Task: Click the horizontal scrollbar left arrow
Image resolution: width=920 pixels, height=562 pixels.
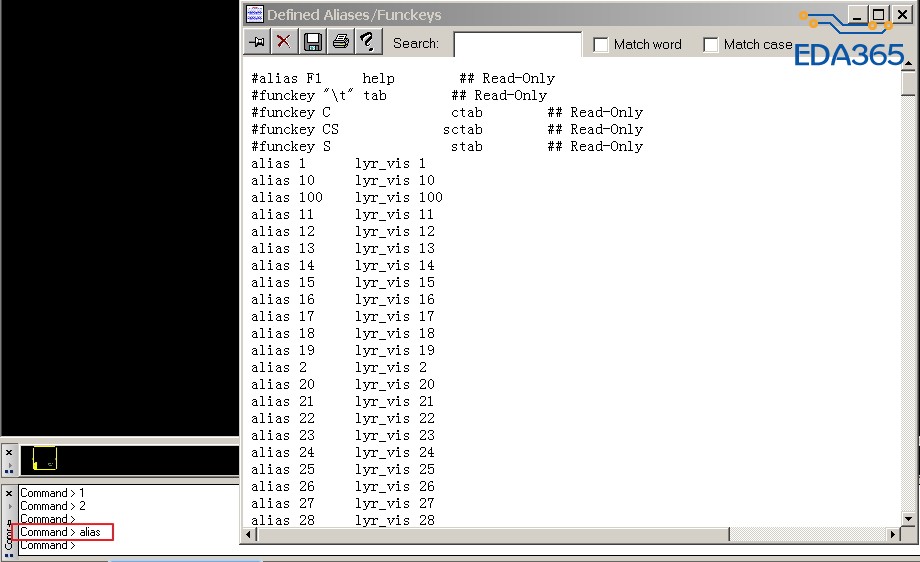Action: [x=249, y=534]
